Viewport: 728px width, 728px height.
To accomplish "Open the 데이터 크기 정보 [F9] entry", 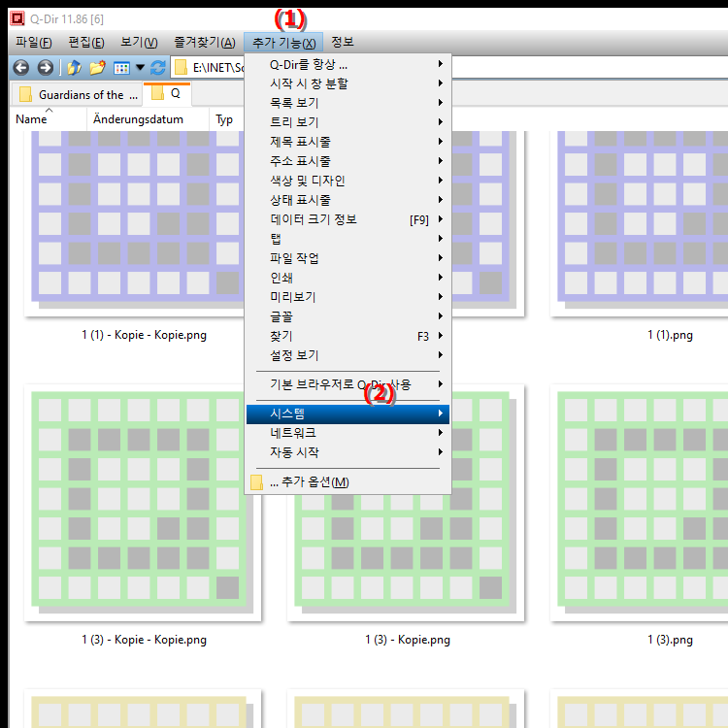I will coord(347,219).
